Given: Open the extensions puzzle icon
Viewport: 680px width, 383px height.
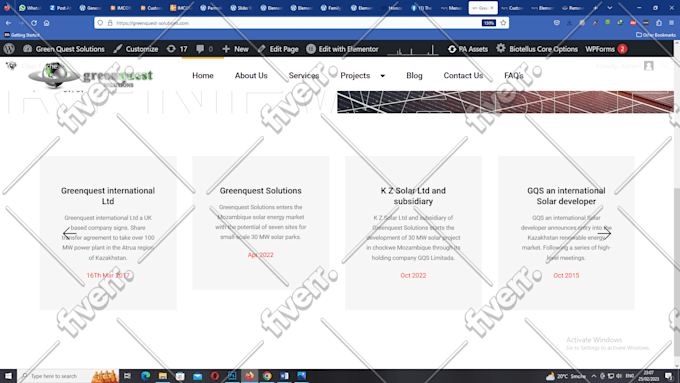Looking at the screenshot, I should (x=659, y=23).
